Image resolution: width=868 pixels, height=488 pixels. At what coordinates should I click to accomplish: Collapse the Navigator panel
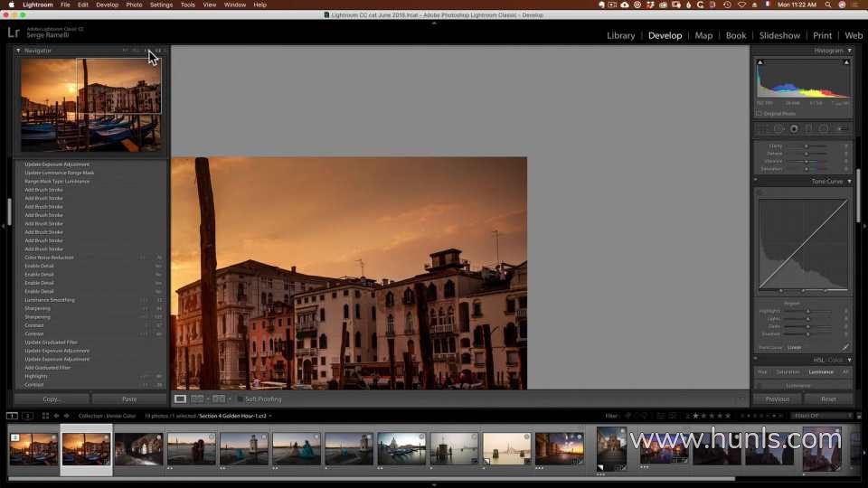tap(18, 51)
